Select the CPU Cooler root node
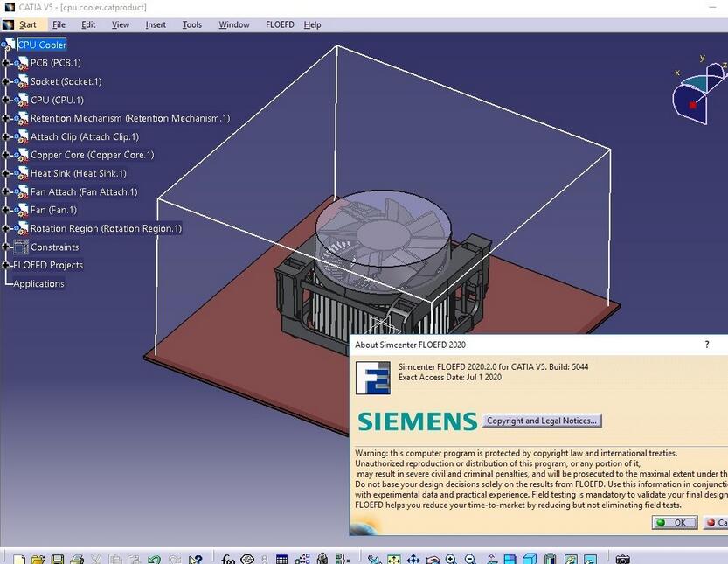The image size is (728, 564). click(42, 45)
